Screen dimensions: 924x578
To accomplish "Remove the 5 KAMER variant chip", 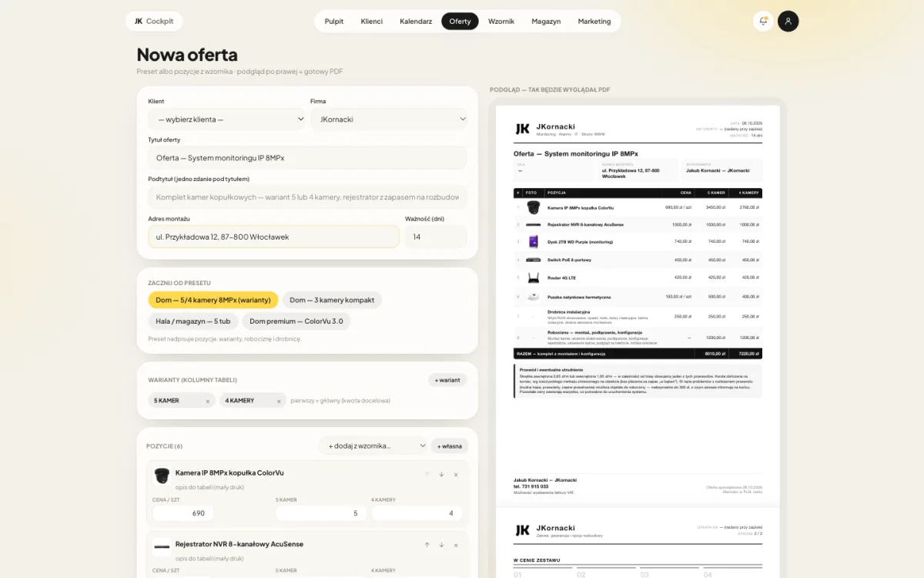I will click(207, 401).
